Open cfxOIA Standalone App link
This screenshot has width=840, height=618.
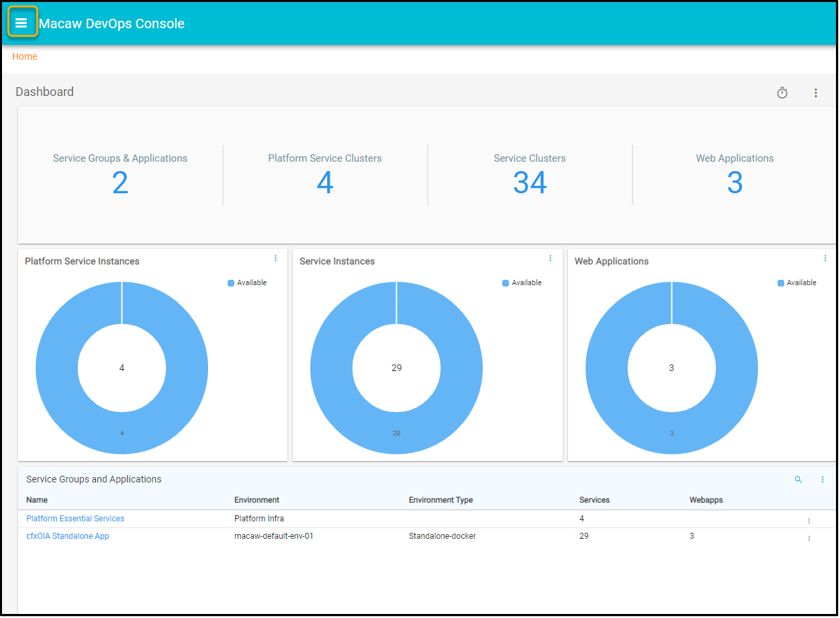point(67,536)
